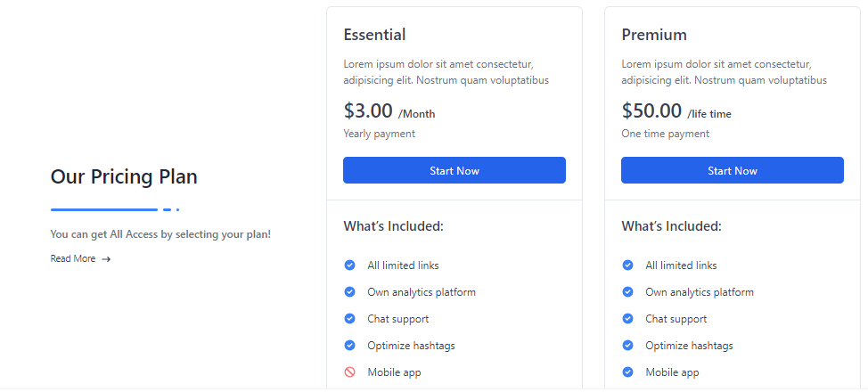Click the $50.00 price
Image resolution: width=868 pixels, height=392 pixels.
(651, 110)
